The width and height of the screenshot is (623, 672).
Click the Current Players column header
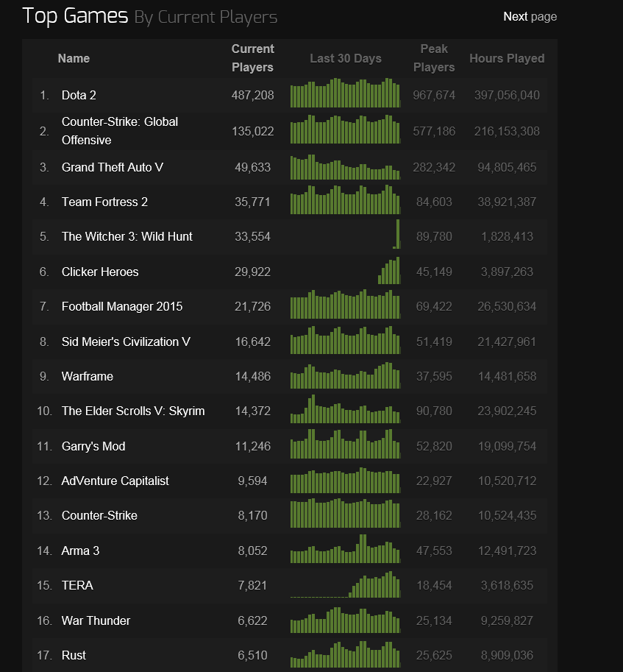252,58
